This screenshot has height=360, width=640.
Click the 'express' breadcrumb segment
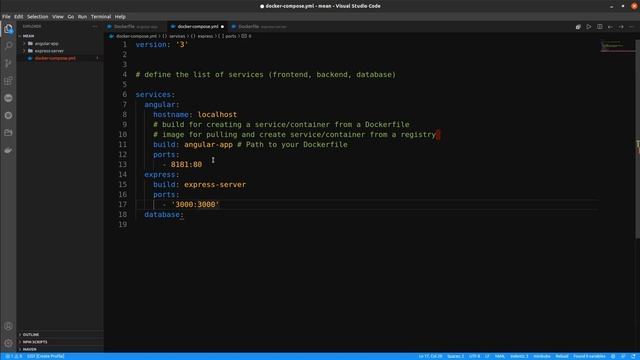pyautogui.click(x=205, y=36)
